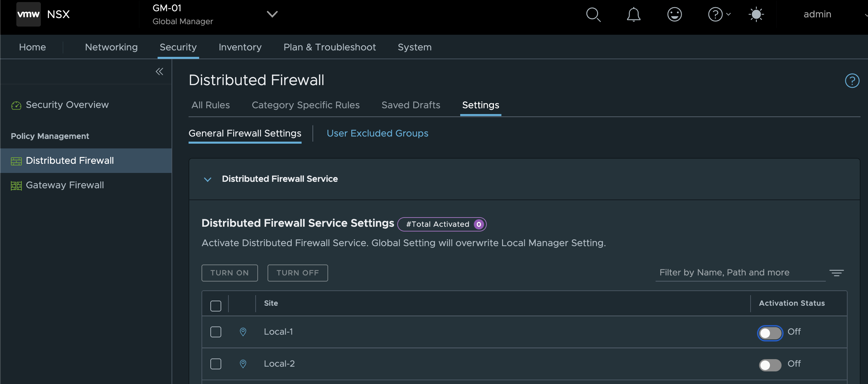Click the Local-1 site location pin
This screenshot has height=384, width=868.
pos(243,332)
